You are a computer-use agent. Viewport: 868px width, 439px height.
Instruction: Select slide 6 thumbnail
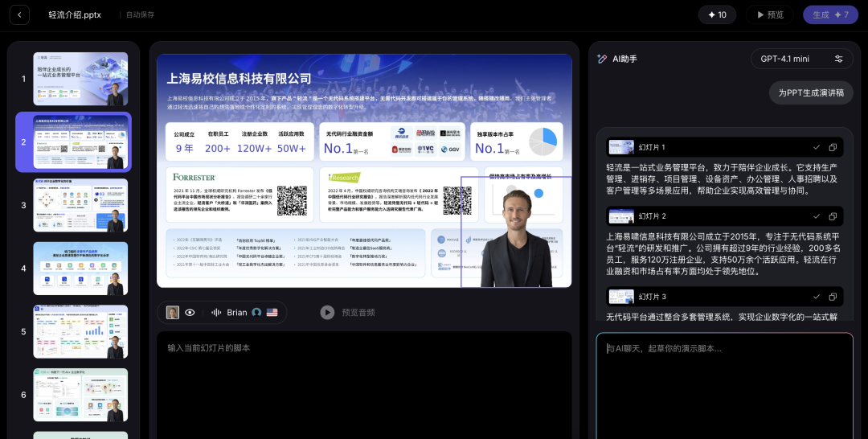80,395
